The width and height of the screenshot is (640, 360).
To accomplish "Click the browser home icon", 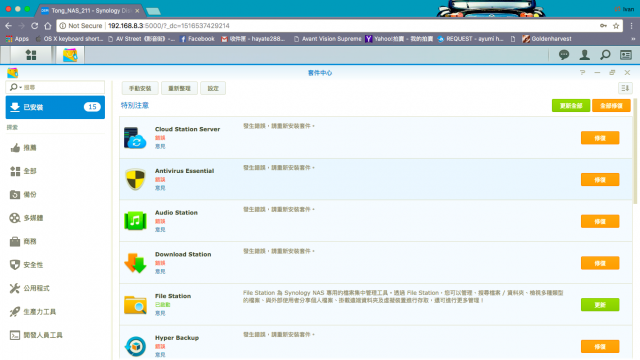I will pyautogui.click(x=48, y=26).
